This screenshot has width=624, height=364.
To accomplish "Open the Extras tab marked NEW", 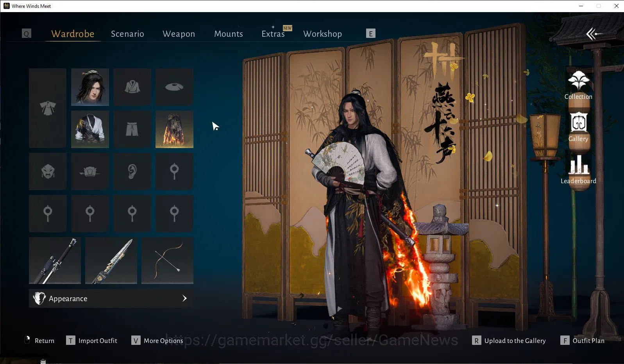I will click(x=273, y=34).
